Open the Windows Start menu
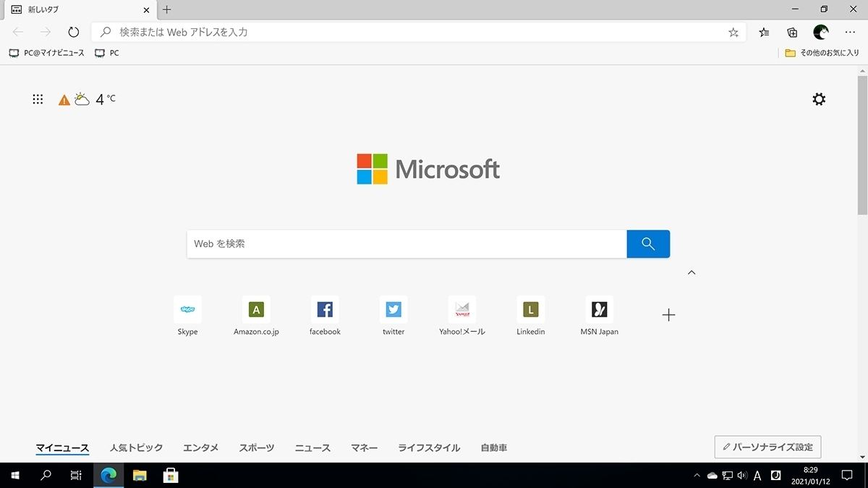The image size is (868, 488). coord(15,475)
